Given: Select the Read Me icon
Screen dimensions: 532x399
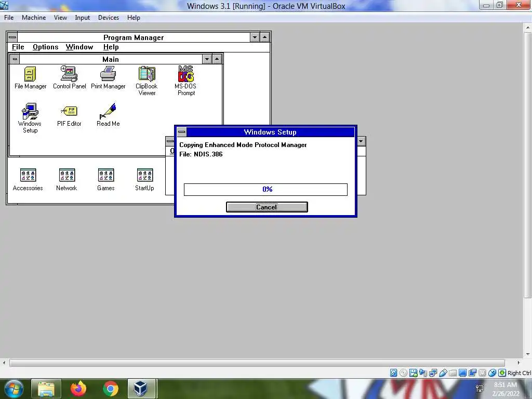Looking at the screenshot, I should (x=108, y=115).
